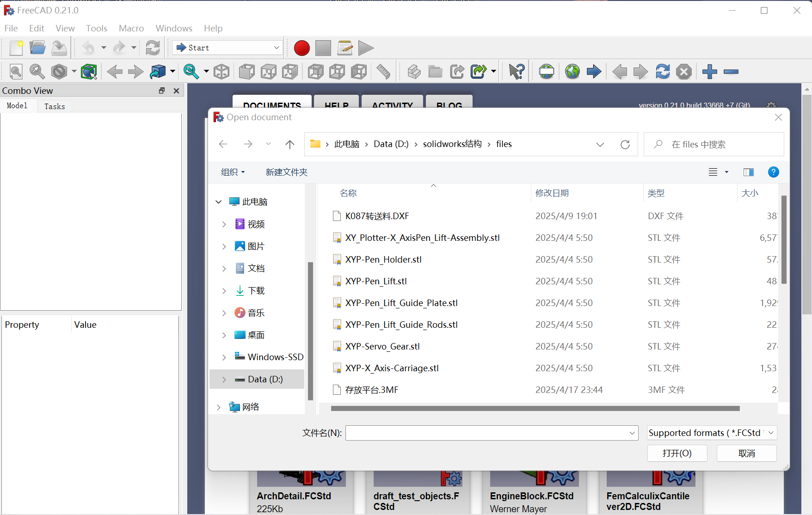Float the Combo View panel
Screen dimensions: 812x515
tap(162, 91)
